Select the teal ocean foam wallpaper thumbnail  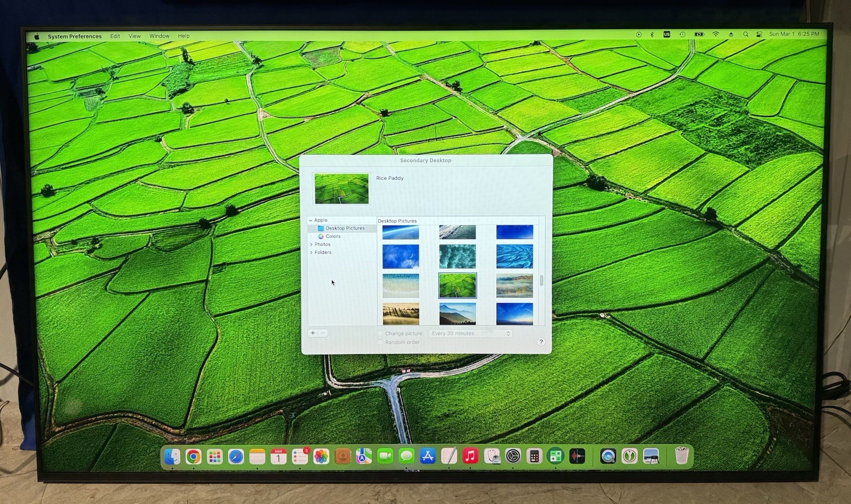(457, 256)
